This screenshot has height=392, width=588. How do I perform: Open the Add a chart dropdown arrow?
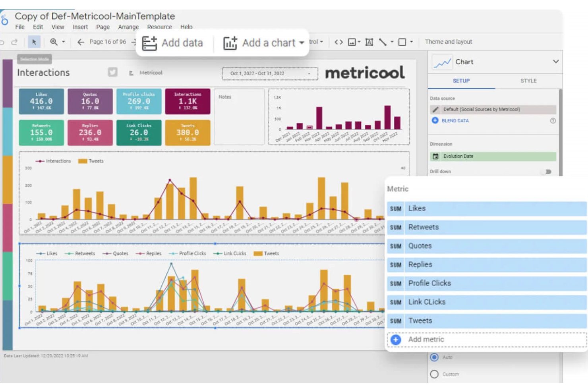[302, 42]
